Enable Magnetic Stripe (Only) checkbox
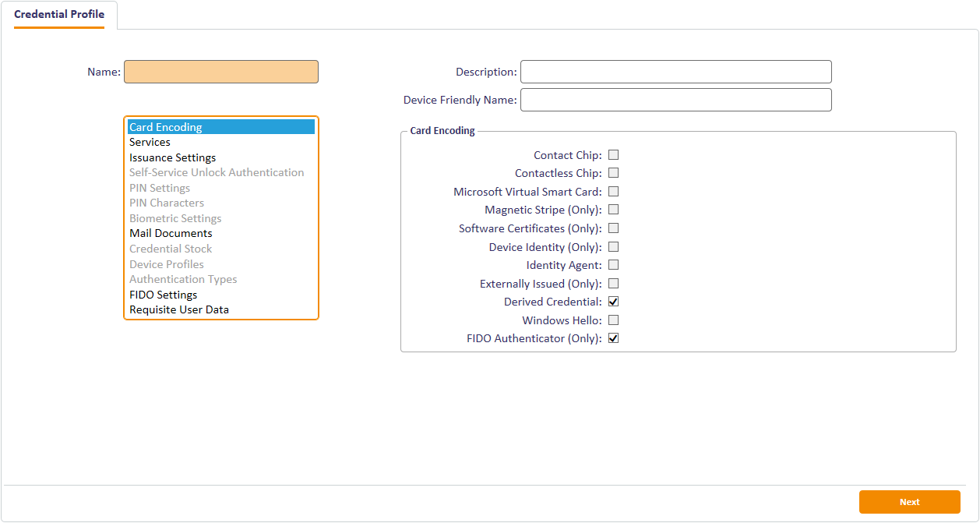980x523 pixels. [613, 210]
